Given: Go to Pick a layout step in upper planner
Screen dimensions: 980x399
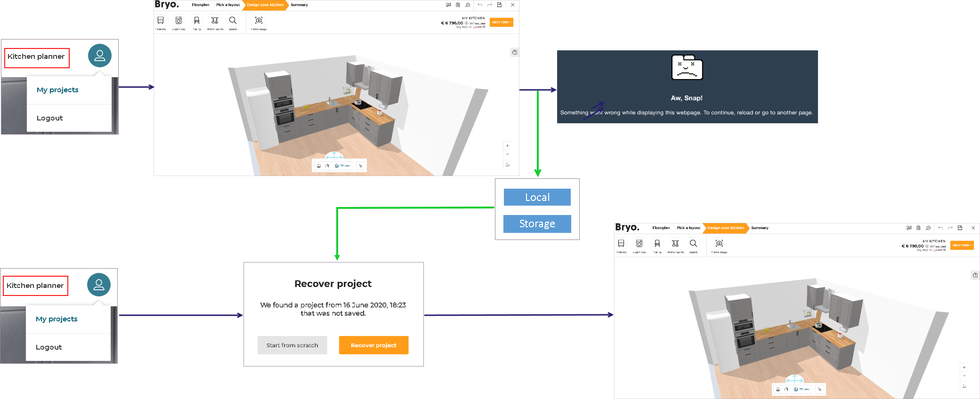Looking at the screenshot, I should [228, 5].
